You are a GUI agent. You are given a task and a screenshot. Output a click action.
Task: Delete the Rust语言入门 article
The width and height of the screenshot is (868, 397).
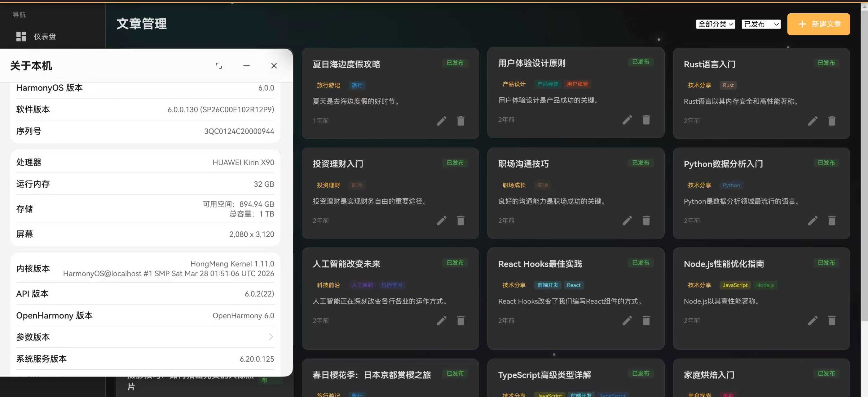point(832,121)
